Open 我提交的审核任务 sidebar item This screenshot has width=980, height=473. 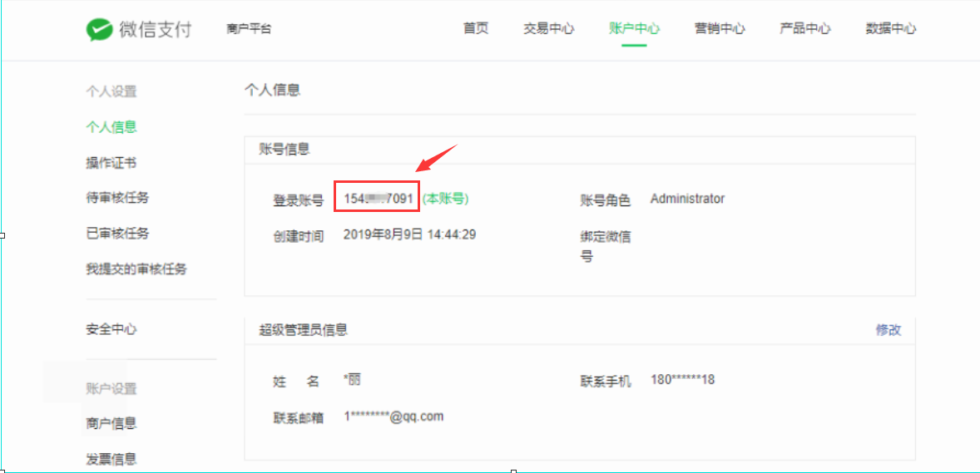click(x=136, y=269)
